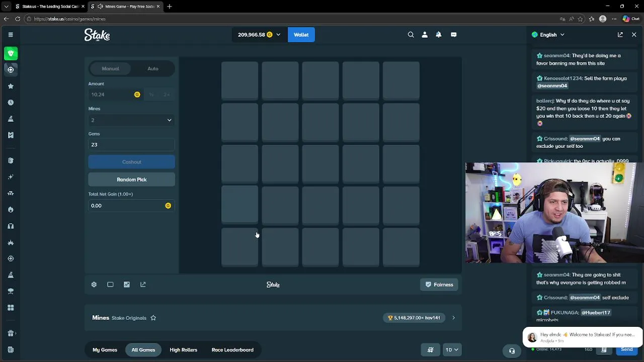Screen dimensions: 644x362
Task: Open the hamburger sidebar menu
Action: coord(11,35)
